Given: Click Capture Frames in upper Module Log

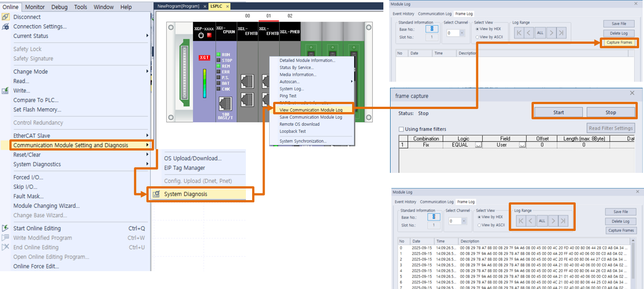Looking at the screenshot, I should [x=619, y=42].
